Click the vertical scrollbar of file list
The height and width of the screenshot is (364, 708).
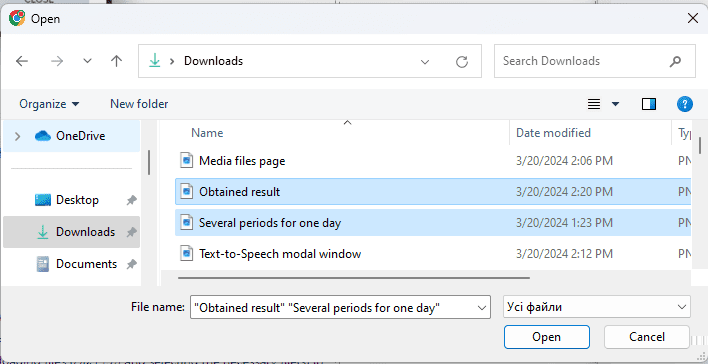click(x=699, y=145)
